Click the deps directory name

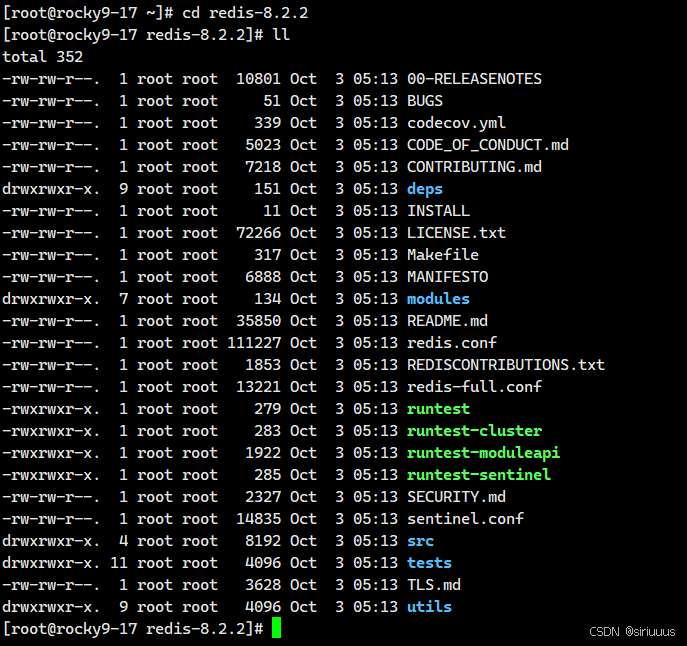click(x=425, y=189)
